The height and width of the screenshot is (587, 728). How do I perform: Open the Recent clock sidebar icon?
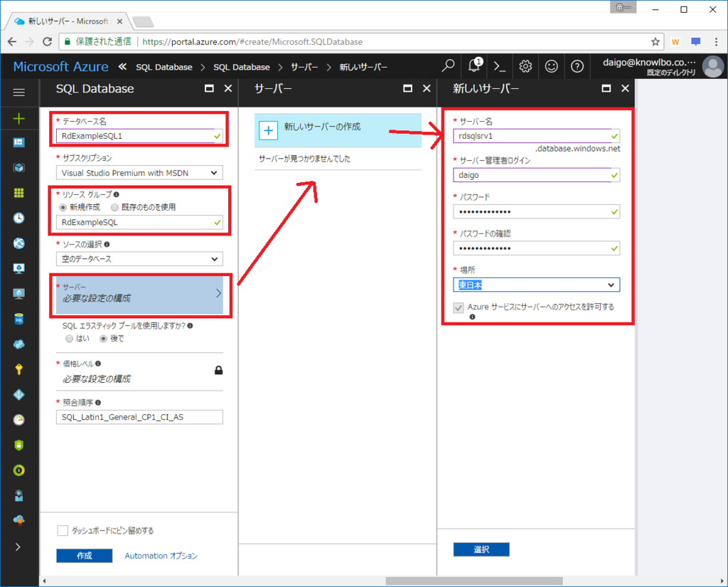click(19, 218)
